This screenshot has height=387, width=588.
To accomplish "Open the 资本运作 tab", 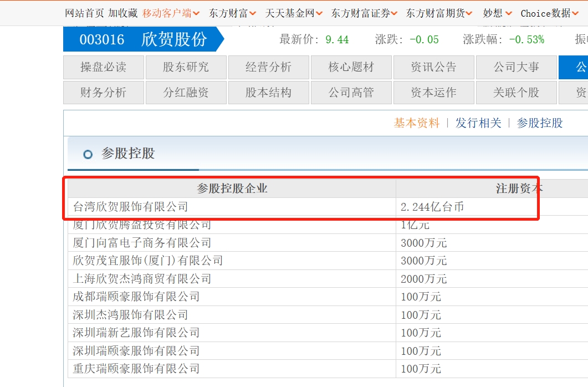I will [434, 92].
